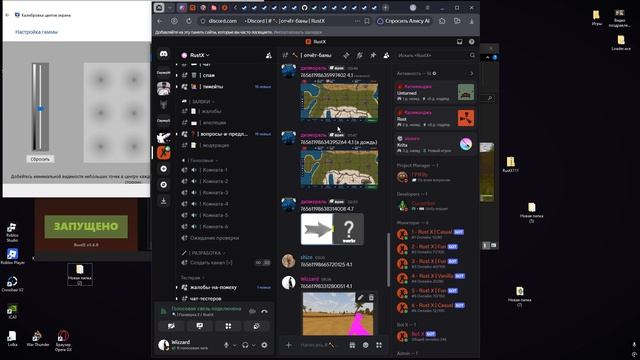Click the delete trash icon on the last image

tap(371, 298)
